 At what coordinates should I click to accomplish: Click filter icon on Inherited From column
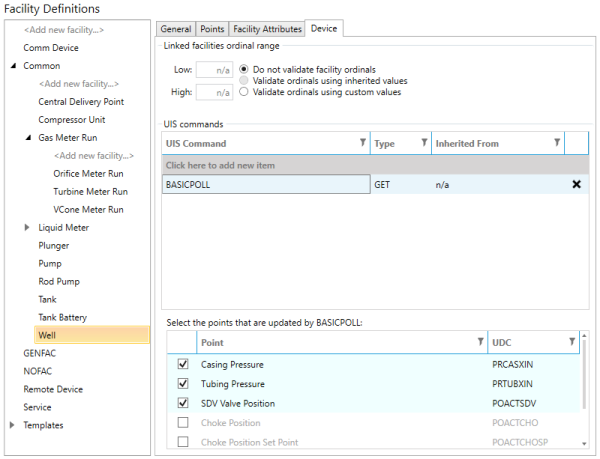tap(557, 143)
